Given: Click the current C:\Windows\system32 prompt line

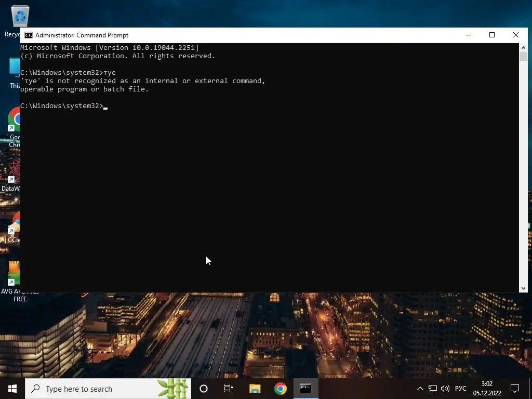Looking at the screenshot, I should click(x=64, y=106).
